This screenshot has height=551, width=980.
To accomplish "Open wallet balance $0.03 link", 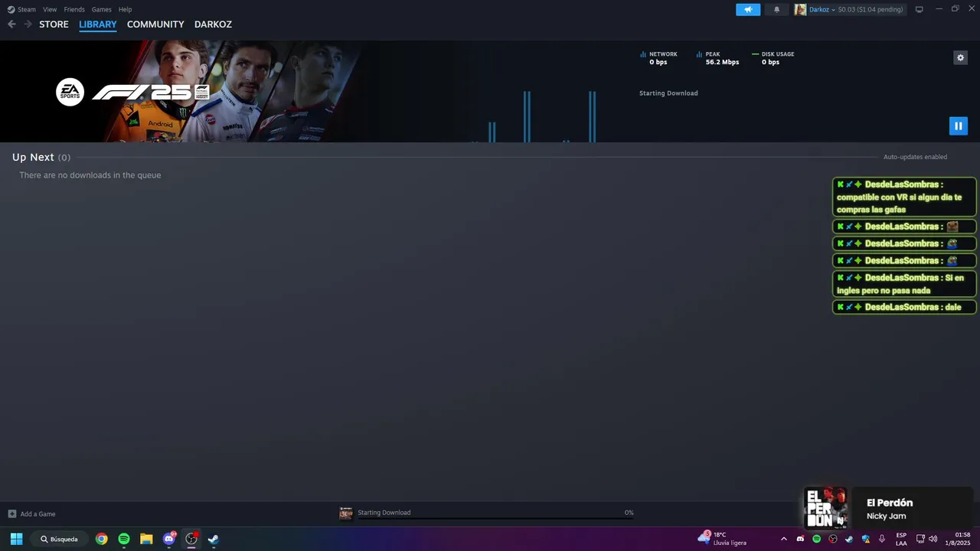I will tap(871, 9).
